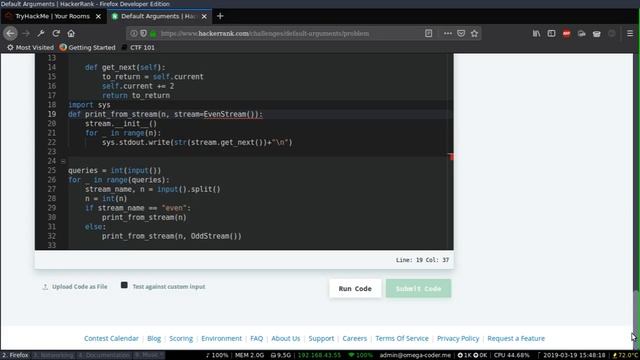Open the Library toolbar icon
Viewport: 640px width, 360px height.
(x=536, y=33)
